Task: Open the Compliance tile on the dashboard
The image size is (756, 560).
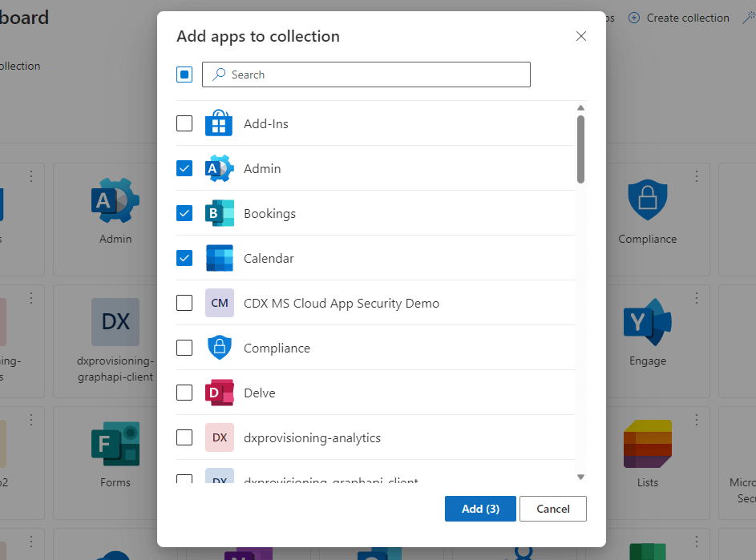Action: (648, 220)
